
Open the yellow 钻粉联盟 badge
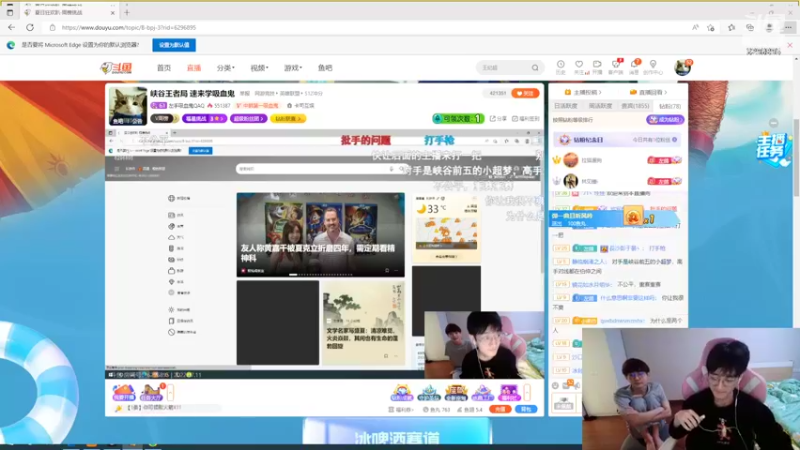point(288,118)
